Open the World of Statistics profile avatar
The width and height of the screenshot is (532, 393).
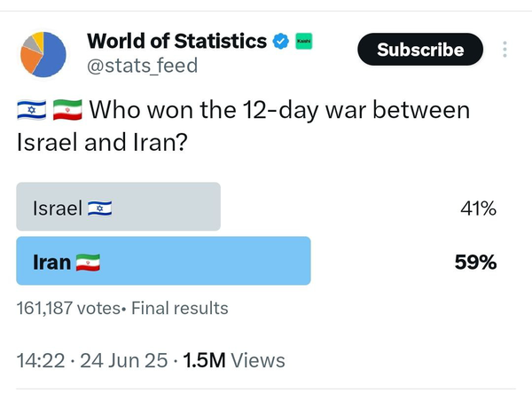(x=43, y=53)
